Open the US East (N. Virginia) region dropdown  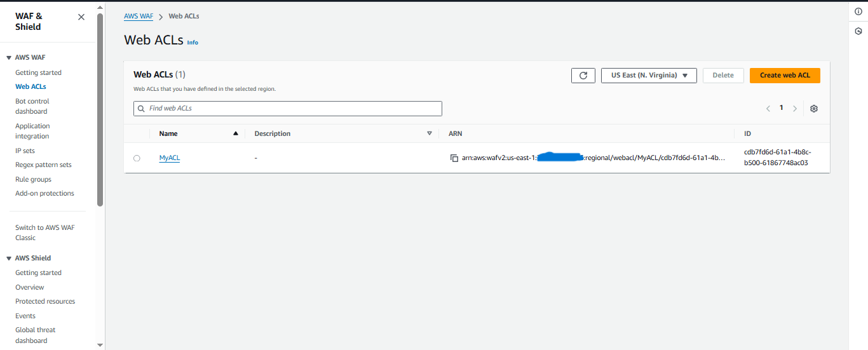pos(649,76)
